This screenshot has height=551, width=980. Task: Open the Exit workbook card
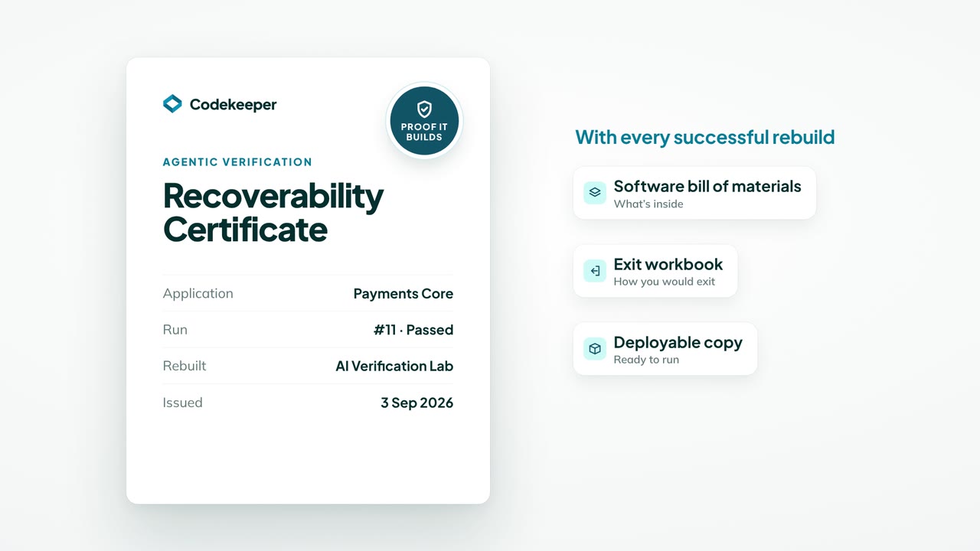point(655,271)
